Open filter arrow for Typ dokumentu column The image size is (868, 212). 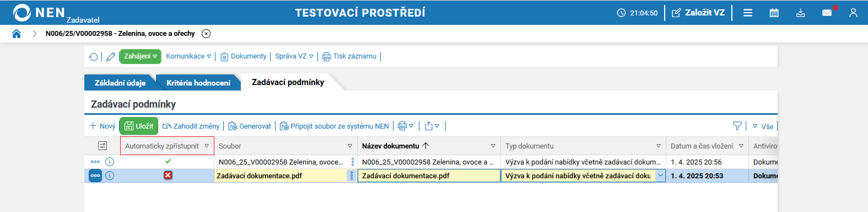tap(659, 146)
